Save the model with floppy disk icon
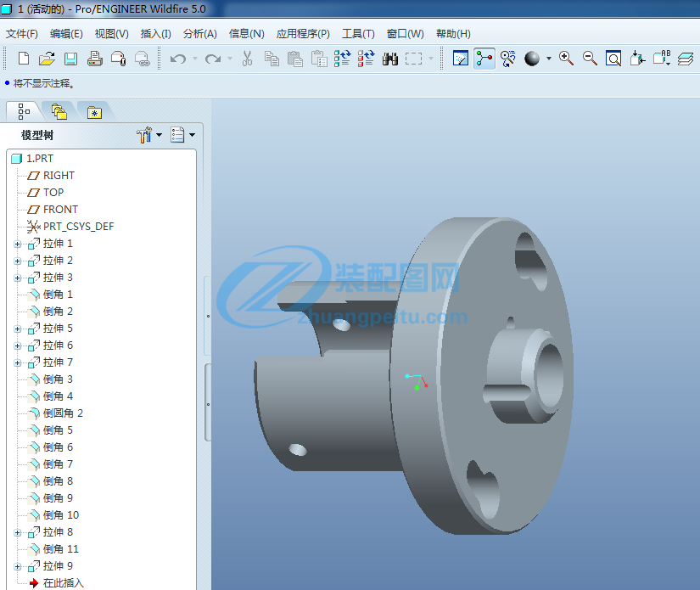The image size is (700, 590). click(70, 59)
